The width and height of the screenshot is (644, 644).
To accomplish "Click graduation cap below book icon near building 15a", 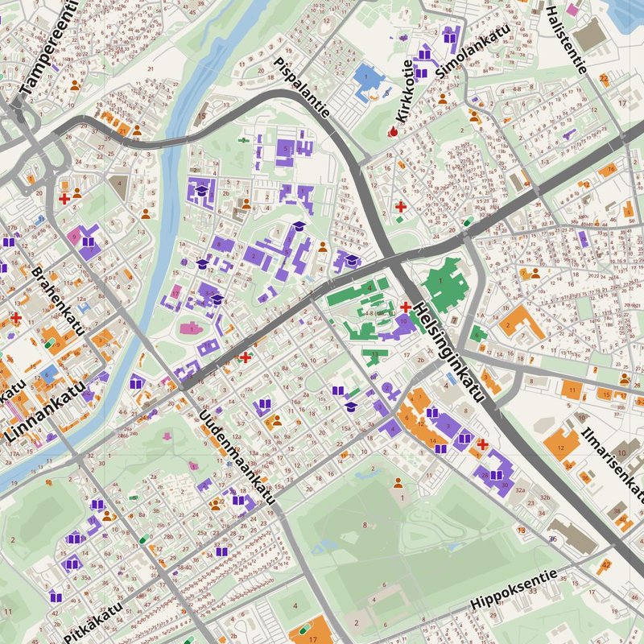I will pos(351,407).
